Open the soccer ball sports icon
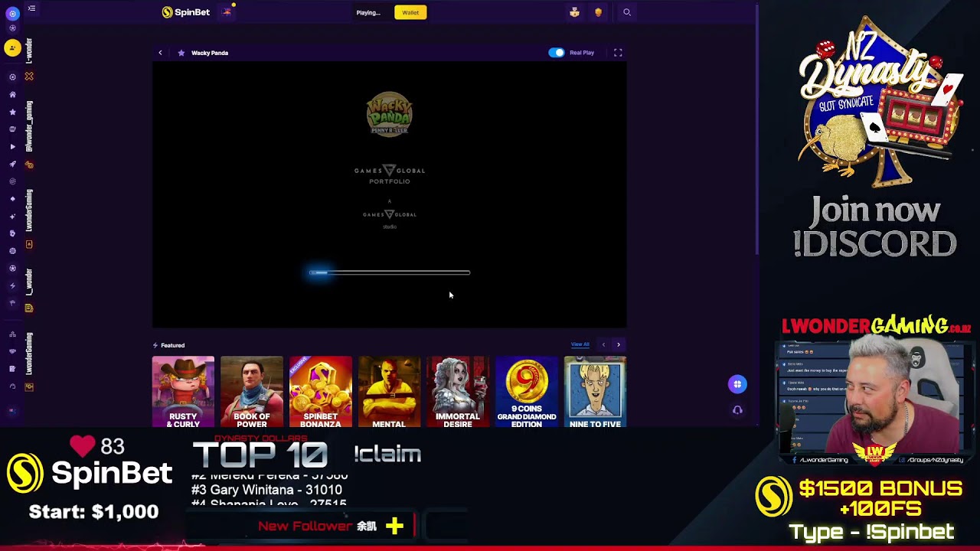Image resolution: width=980 pixels, height=551 pixels. [12, 269]
